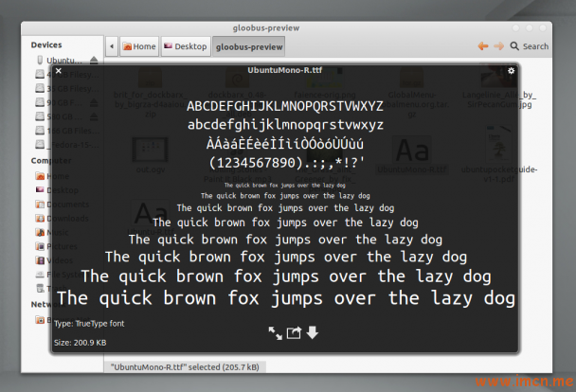Eject the Ubuntu device in sidebar
576x392 pixels.
(94, 61)
